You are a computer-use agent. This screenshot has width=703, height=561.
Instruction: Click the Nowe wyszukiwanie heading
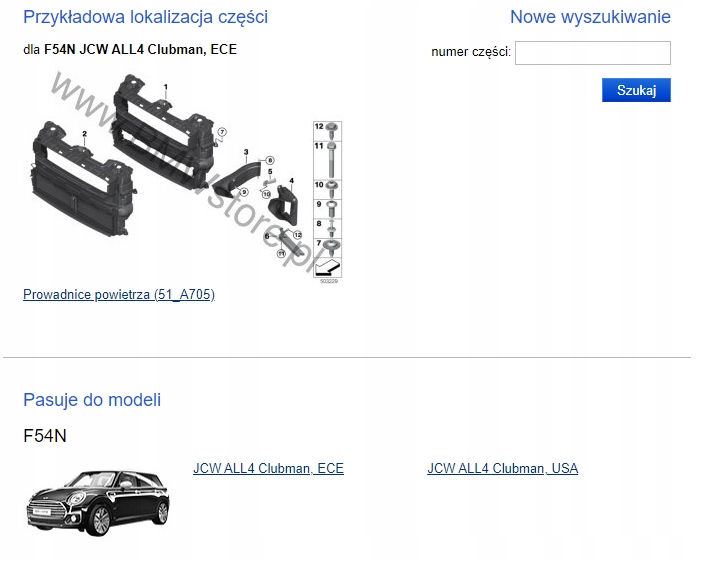tap(590, 17)
